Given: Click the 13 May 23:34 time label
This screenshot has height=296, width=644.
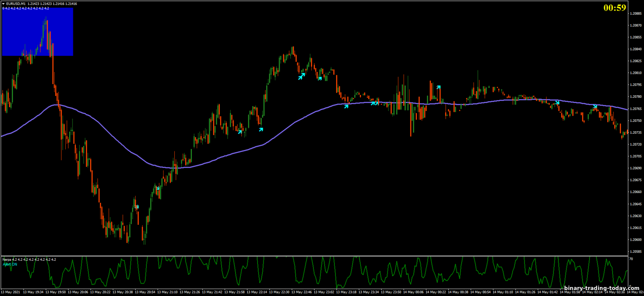Looking at the screenshot, I should coord(368,292).
